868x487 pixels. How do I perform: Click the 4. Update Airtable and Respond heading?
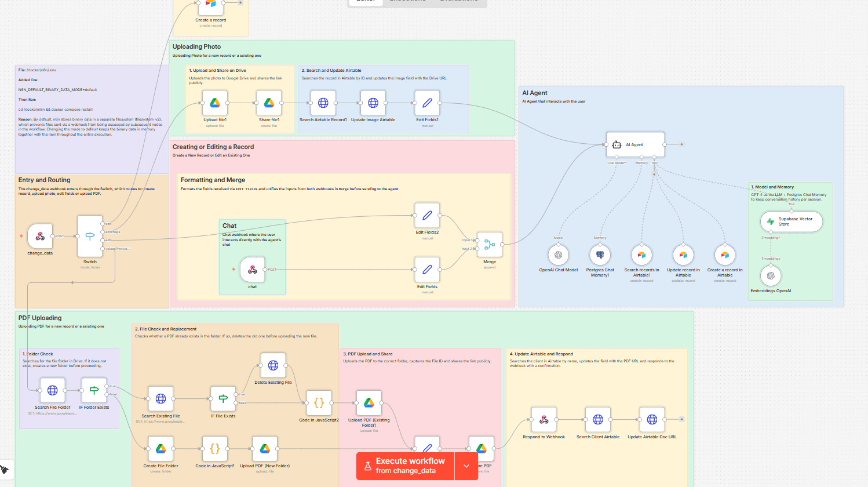[x=541, y=354]
